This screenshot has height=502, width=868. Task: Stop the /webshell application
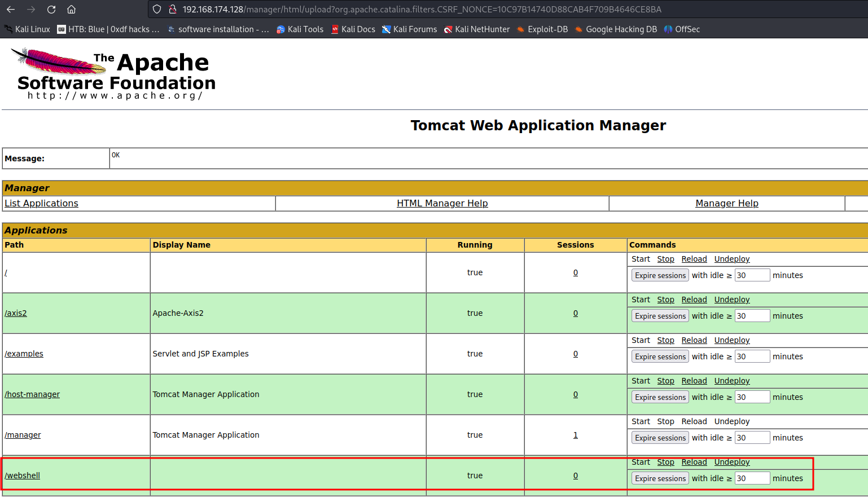pyautogui.click(x=665, y=462)
